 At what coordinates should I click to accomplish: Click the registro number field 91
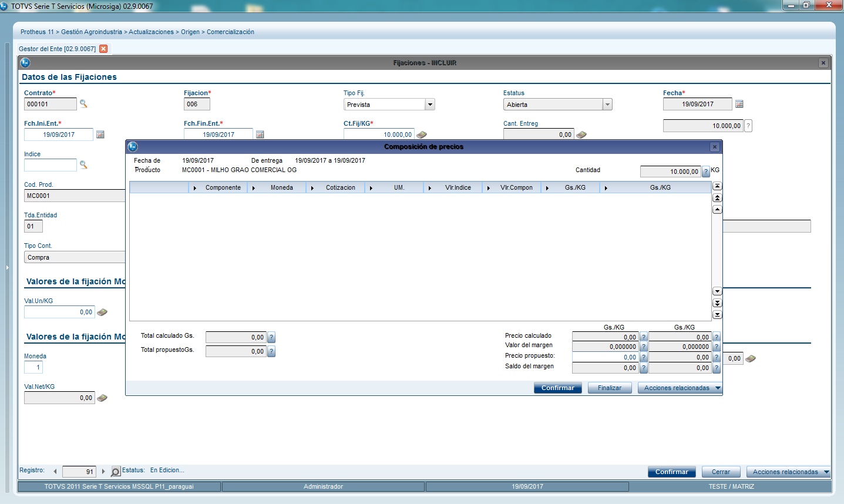[x=79, y=471]
